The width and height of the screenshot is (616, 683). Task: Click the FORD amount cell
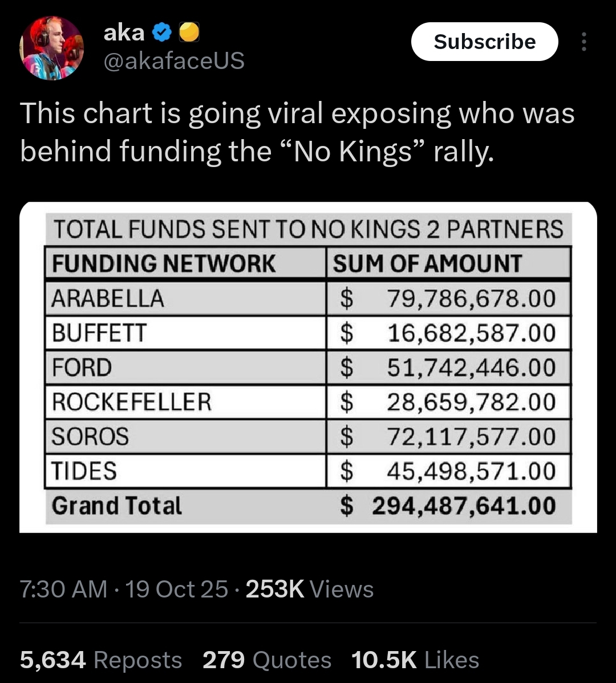pyautogui.click(x=449, y=367)
